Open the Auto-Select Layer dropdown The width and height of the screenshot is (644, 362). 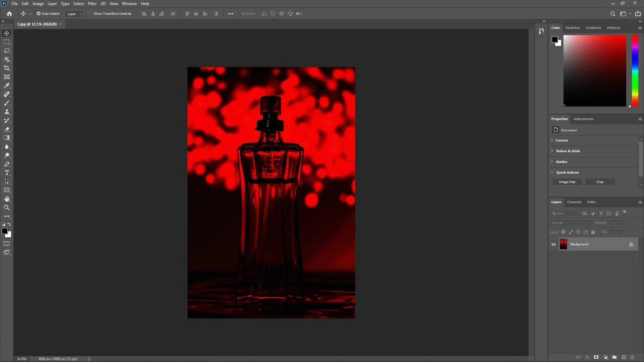74,14
